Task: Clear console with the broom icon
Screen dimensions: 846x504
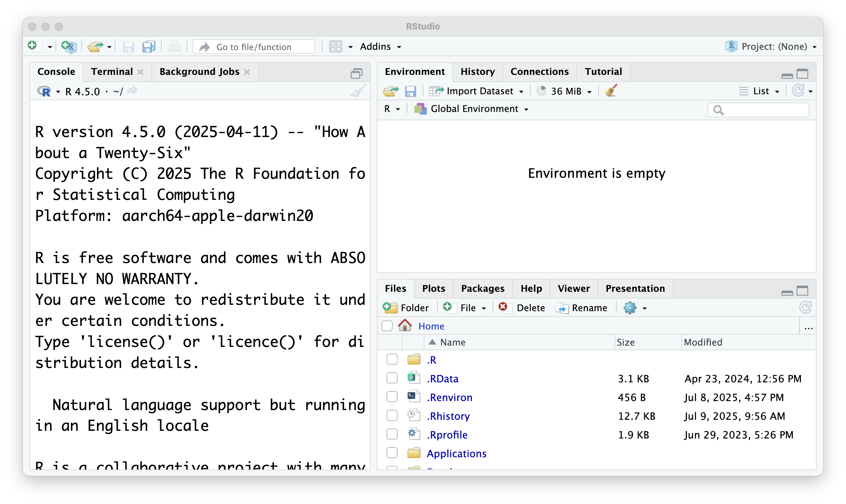Action: (x=358, y=91)
